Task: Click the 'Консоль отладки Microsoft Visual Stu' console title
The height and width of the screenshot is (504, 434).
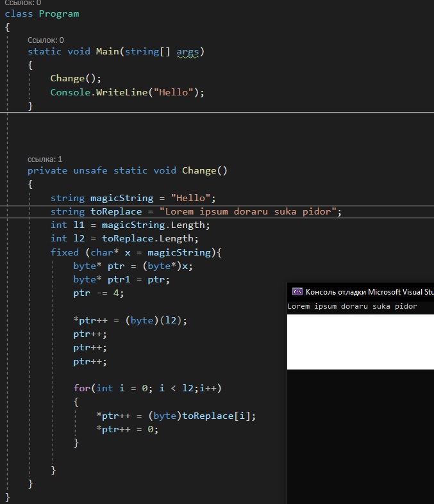Action: pyautogui.click(x=369, y=292)
